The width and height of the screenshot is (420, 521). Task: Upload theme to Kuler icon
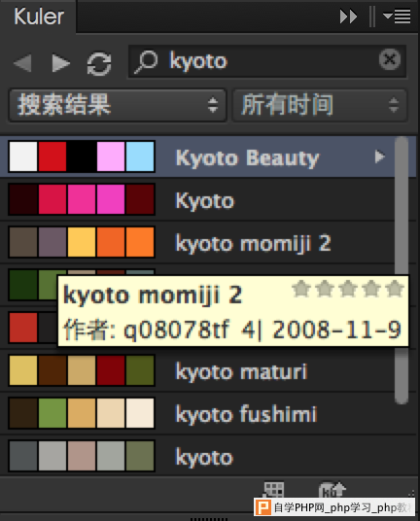coord(332,490)
